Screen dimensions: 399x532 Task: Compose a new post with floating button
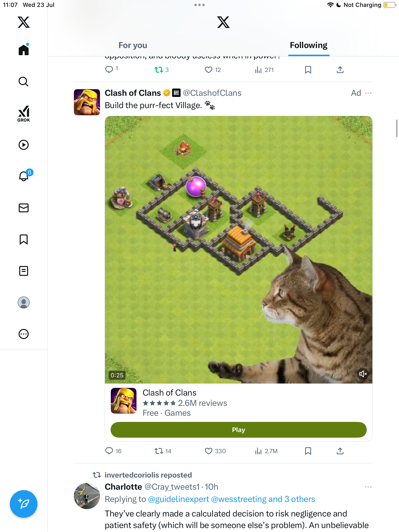coord(24,504)
